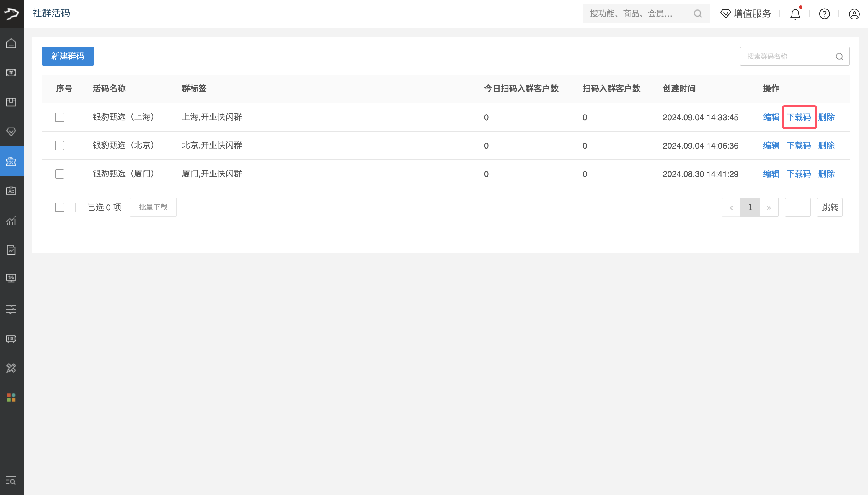The image size is (868, 495).
Task: Open the staff ID card icon in the sidebar
Action: 11,191
